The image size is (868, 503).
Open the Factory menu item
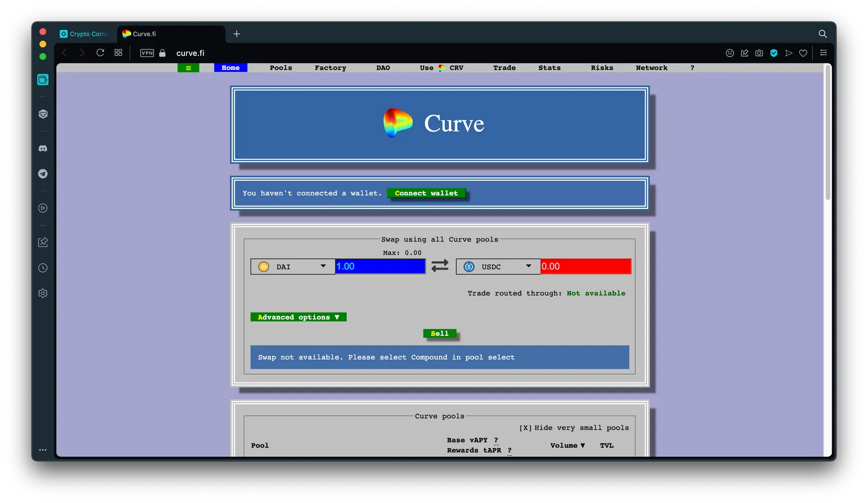pos(330,68)
